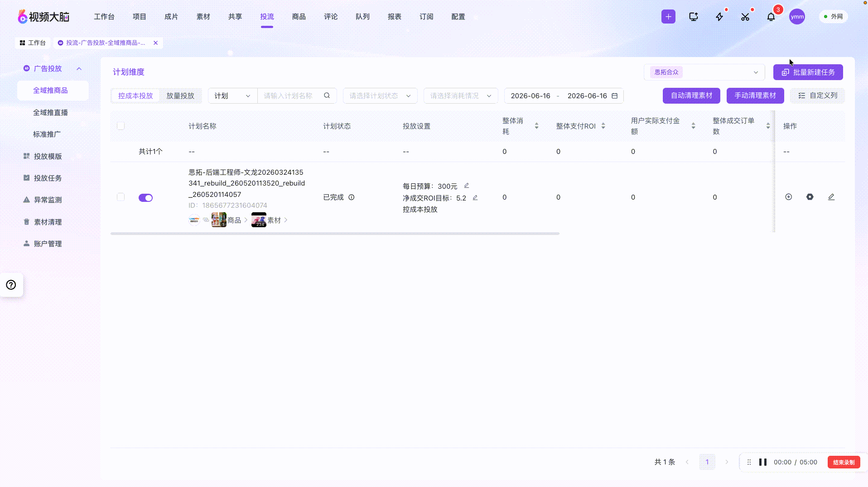The height and width of the screenshot is (487, 868).
Task: Click search magnifier in plan name field
Action: click(x=327, y=95)
